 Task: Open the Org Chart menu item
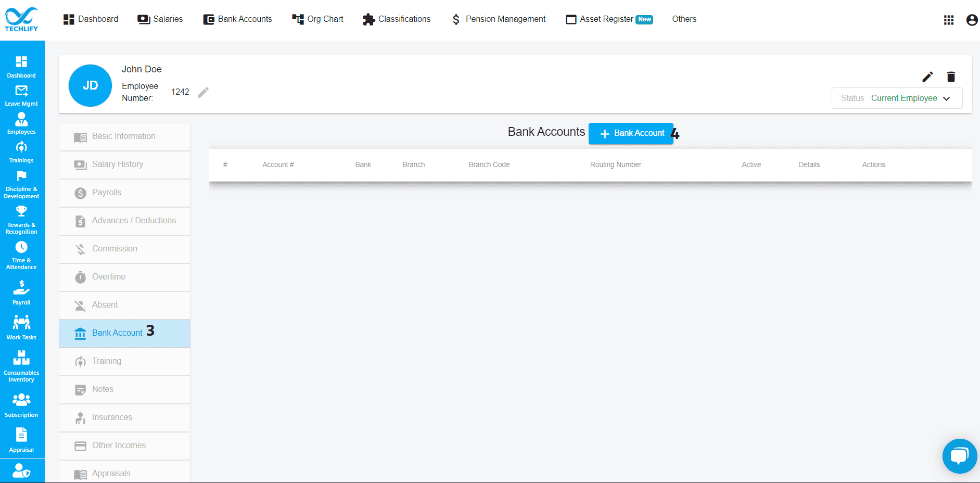click(x=317, y=19)
